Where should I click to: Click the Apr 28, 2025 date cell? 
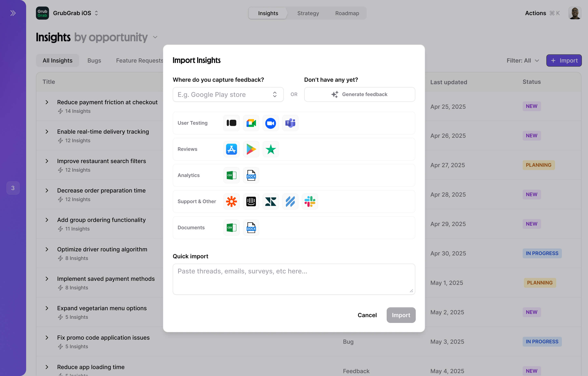(x=448, y=195)
